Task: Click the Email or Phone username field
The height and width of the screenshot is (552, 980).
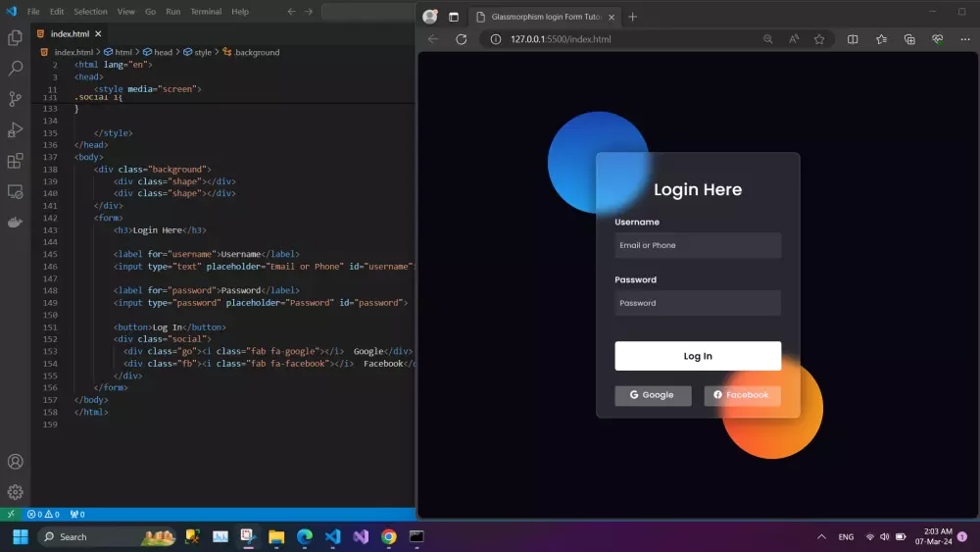Action: tap(698, 245)
